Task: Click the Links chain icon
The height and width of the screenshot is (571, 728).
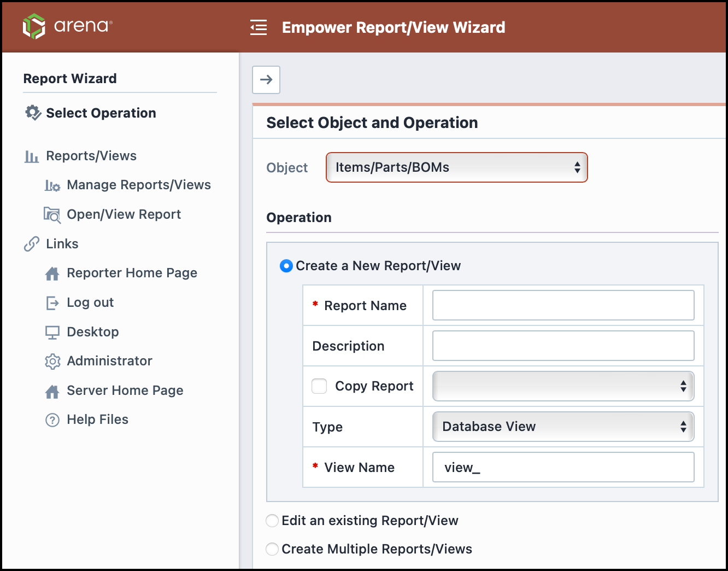Action: (x=31, y=243)
